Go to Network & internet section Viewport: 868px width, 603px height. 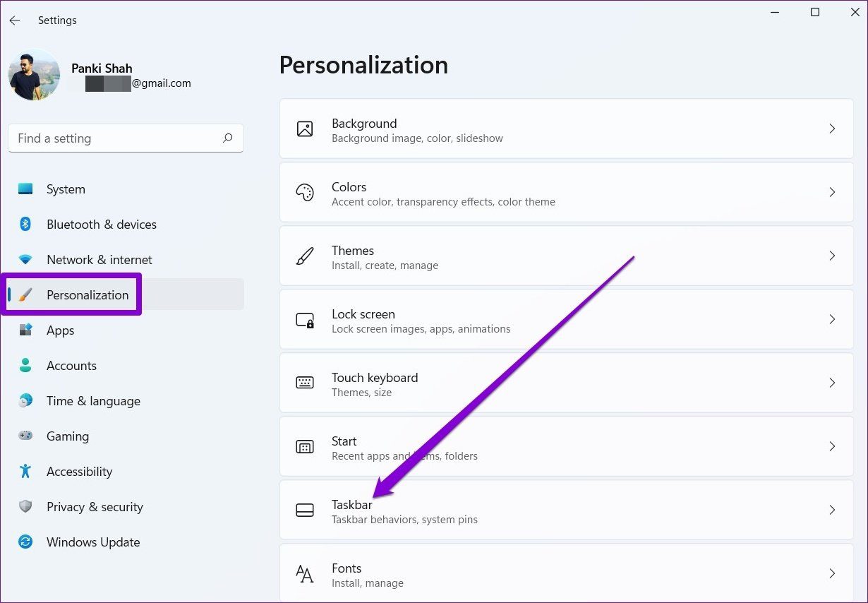(126, 260)
